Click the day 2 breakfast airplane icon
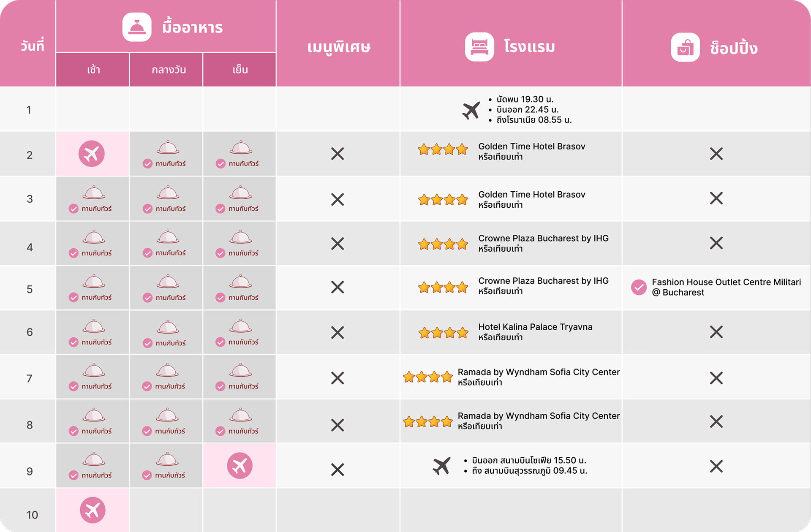 (x=92, y=154)
